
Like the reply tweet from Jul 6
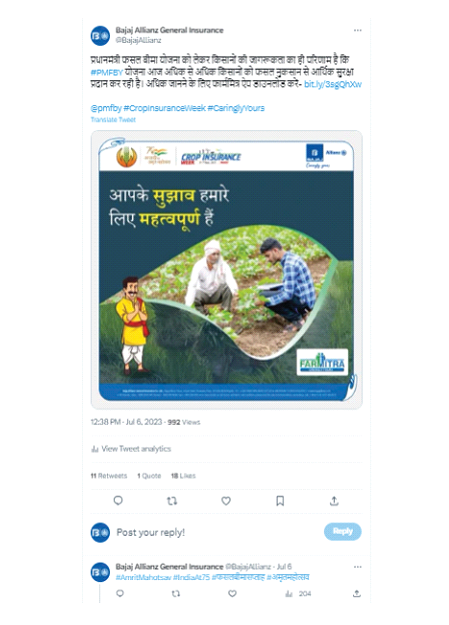[x=232, y=594]
